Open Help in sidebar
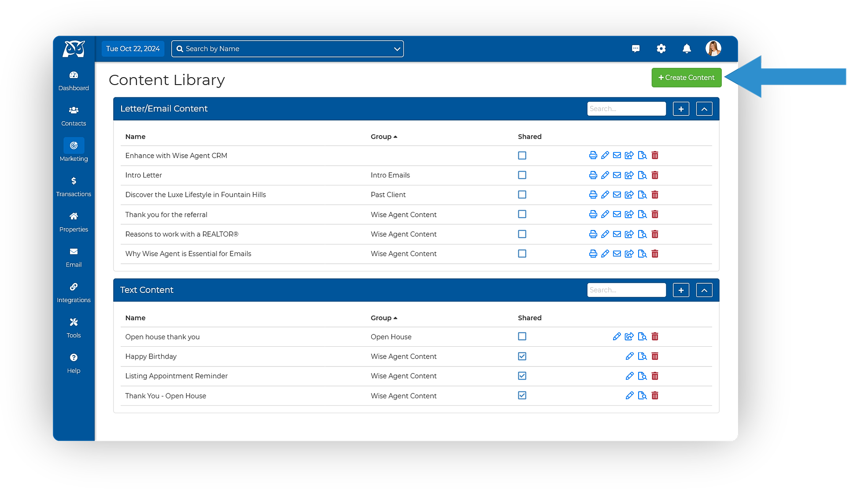 pos(74,363)
